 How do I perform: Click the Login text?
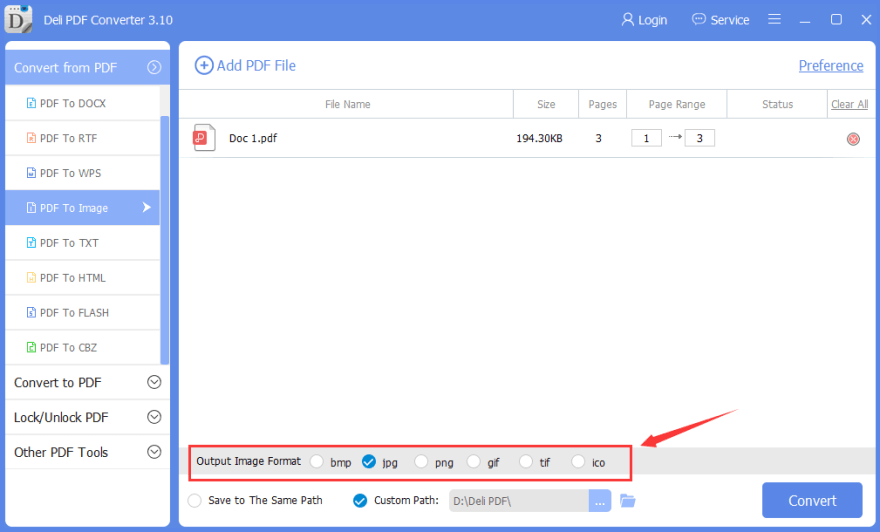[653, 20]
